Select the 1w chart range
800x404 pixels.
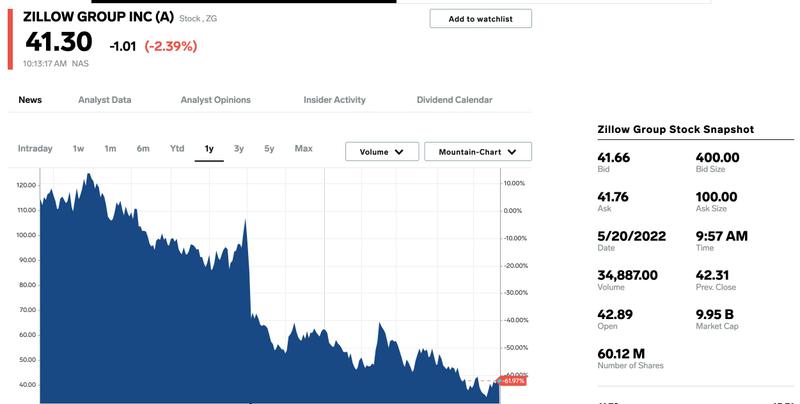[78, 148]
